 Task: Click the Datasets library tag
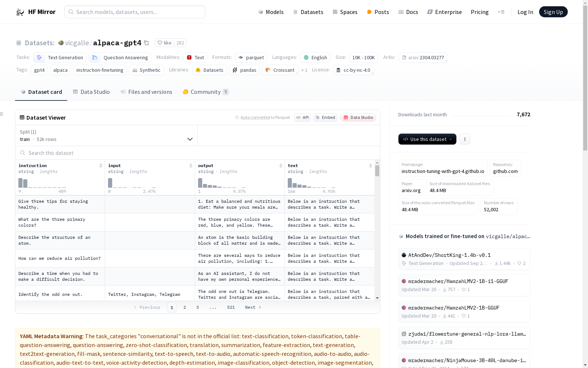(x=209, y=70)
